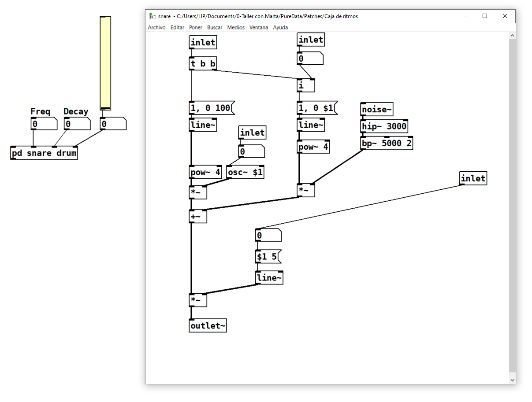Viewport: 532px width, 402px height.
Task: Select the 'noise~' object
Action: 377,109
